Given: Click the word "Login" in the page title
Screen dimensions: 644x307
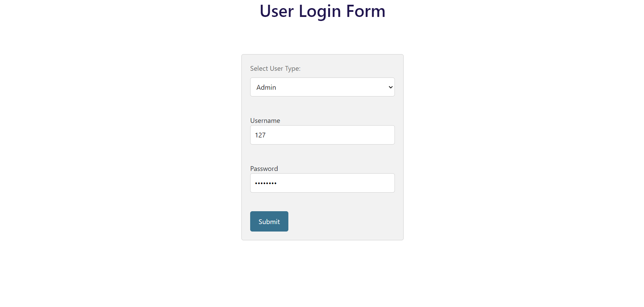Looking at the screenshot, I should pyautogui.click(x=320, y=11).
